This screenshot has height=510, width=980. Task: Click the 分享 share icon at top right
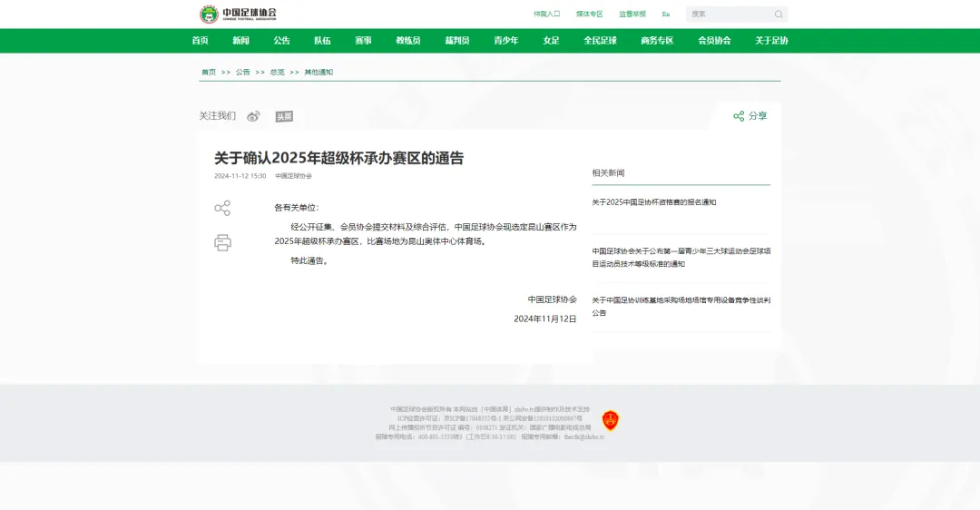pos(740,116)
